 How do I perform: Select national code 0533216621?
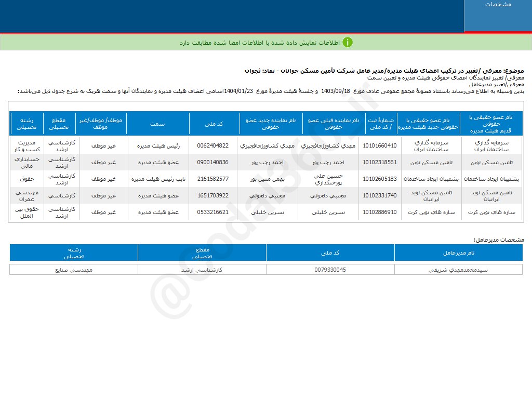212,212
